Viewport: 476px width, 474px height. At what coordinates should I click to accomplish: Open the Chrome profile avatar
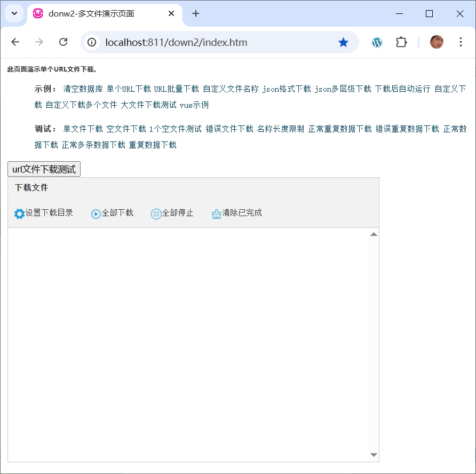437,42
